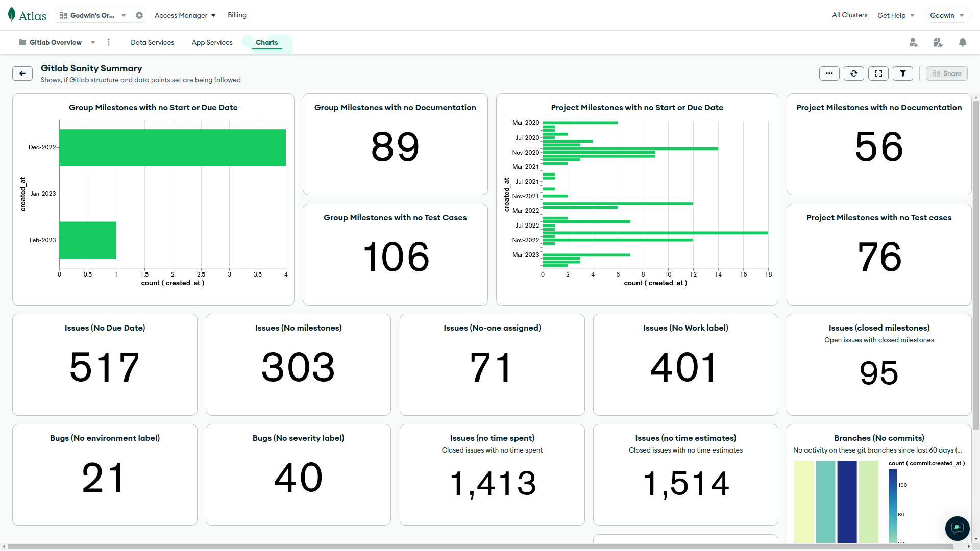Image resolution: width=980 pixels, height=551 pixels.
Task: Click the horizontal scrollbar at bottom
Action: coord(480,546)
